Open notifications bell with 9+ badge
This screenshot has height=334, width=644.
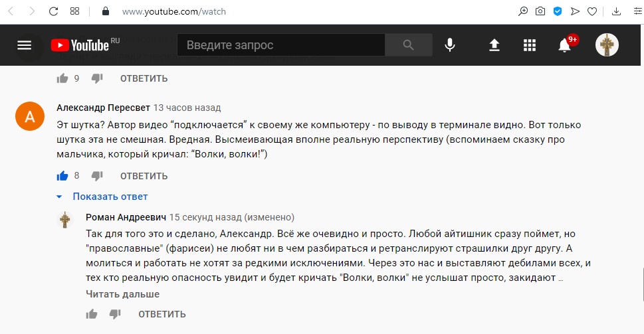pyautogui.click(x=565, y=44)
